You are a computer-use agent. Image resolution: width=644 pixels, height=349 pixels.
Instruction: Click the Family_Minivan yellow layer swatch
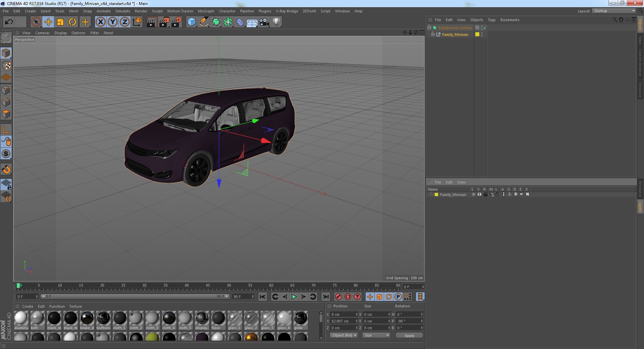coord(477,34)
